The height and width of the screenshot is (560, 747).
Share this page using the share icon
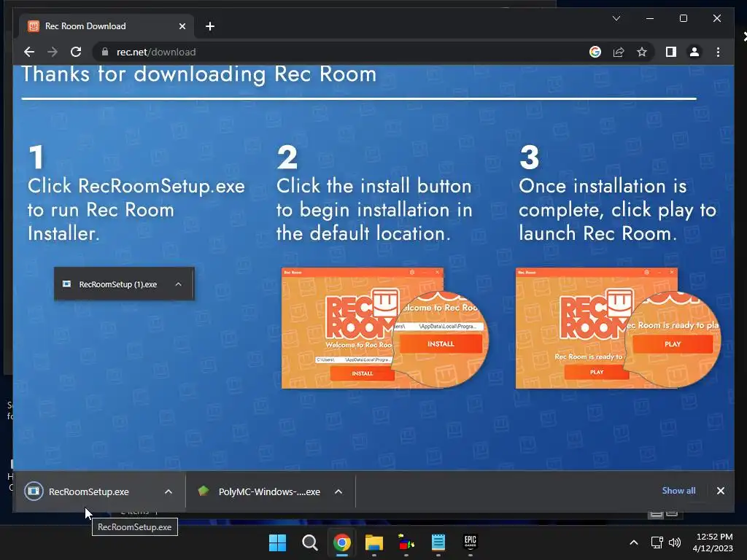pos(619,52)
